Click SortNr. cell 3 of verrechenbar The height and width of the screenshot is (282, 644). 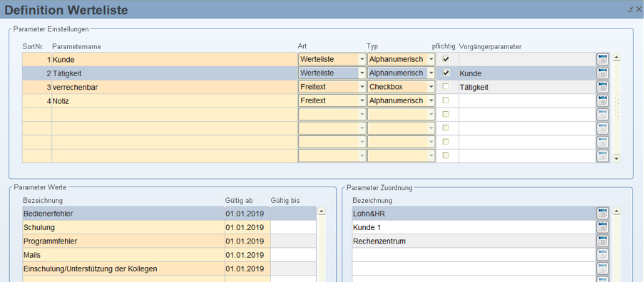(37, 87)
